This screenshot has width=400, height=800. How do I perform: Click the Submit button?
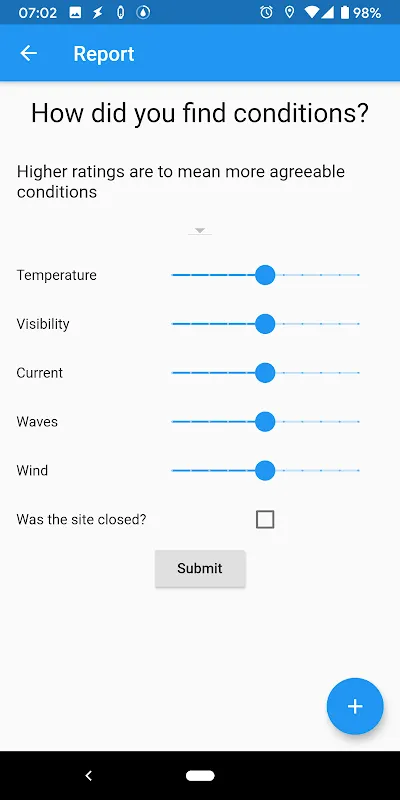click(x=200, y=568)
